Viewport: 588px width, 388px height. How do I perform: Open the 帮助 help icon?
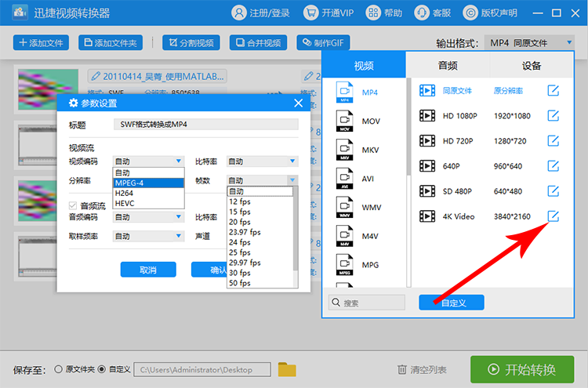click(373, 13)
